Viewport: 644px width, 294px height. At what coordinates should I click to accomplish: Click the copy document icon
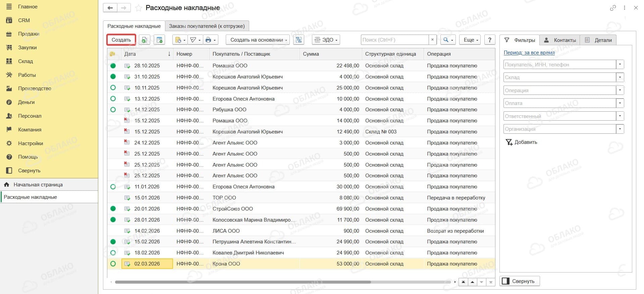click(x=144, y=40)
